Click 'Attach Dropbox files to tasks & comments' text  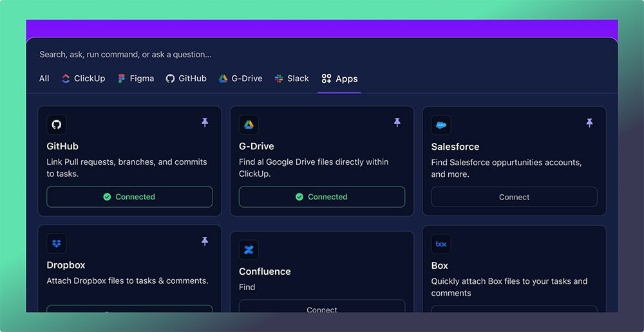[128, 281]
